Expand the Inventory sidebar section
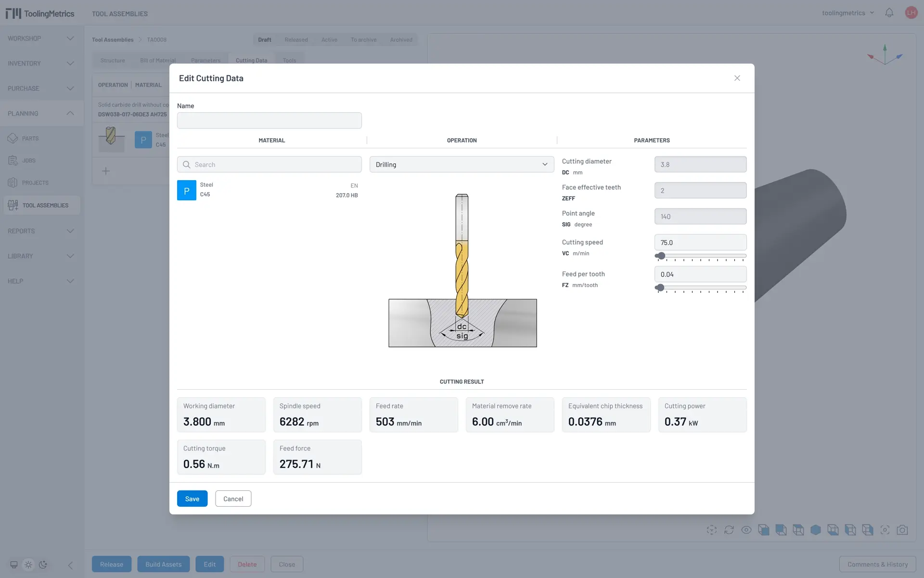 (42, 63)
